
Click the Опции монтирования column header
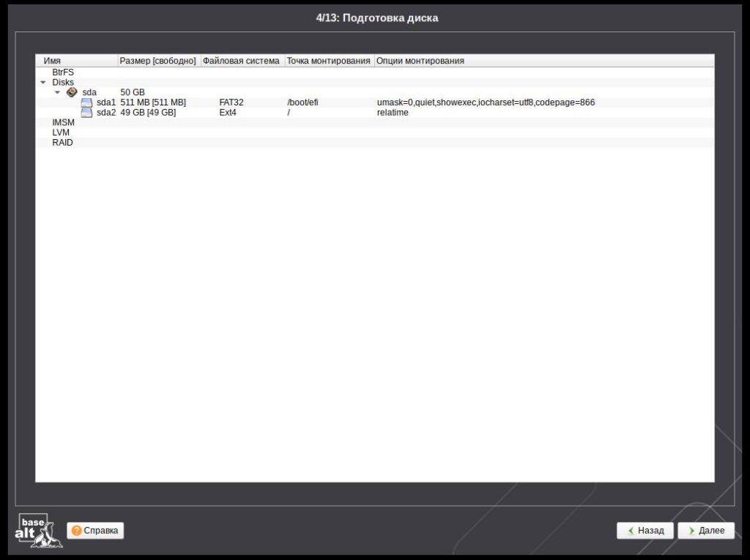[x=420, y=61]
